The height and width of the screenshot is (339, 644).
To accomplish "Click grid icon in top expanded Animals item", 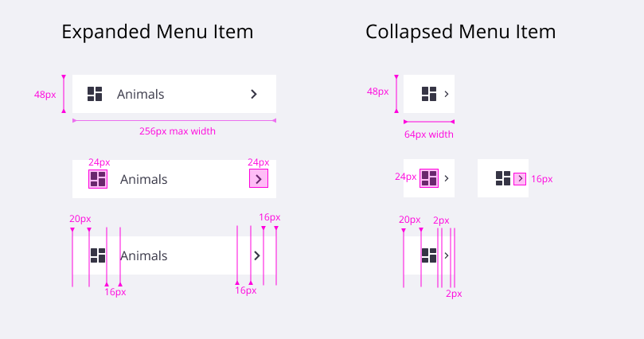I will tap(95, 94).
